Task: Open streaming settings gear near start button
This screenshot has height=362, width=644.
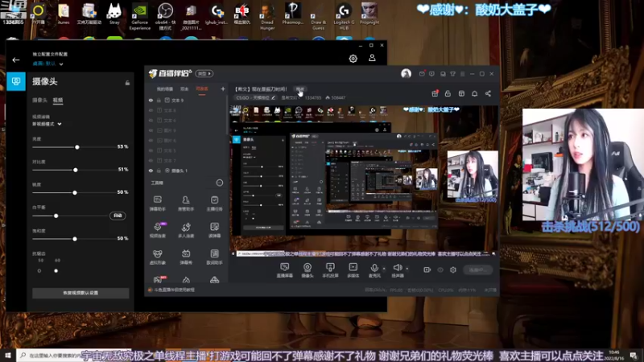Action: (x=453, y=269)
